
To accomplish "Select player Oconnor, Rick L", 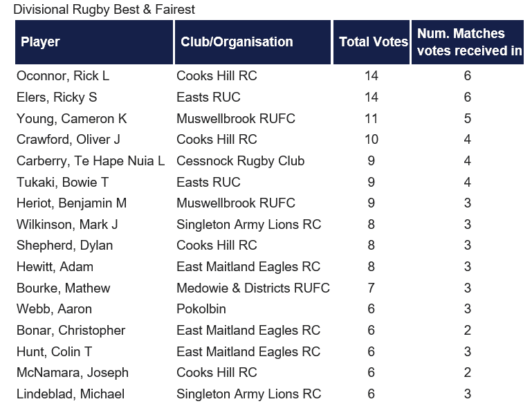I will coord(63,75).
